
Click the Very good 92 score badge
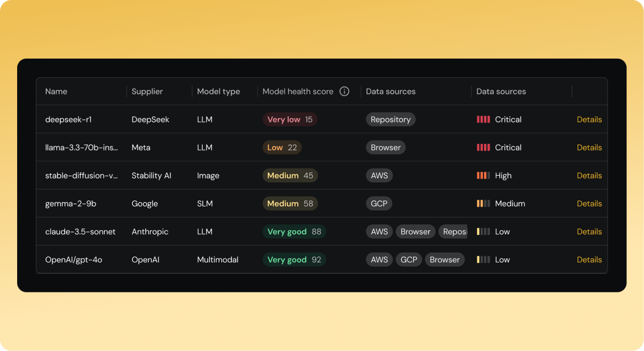(294, 260)
